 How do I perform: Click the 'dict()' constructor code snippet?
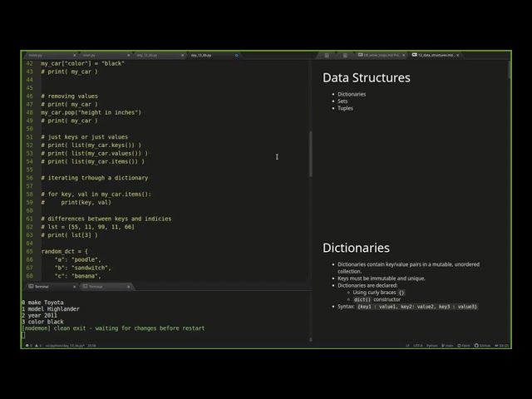(x=362, y=299)
